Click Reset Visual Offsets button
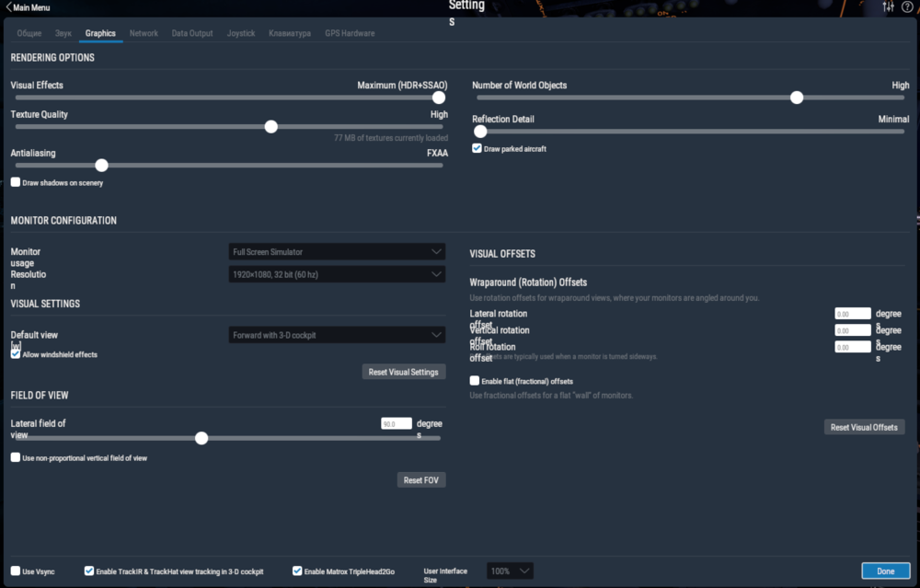Screen dimensions: 920x588 point(864,427)
